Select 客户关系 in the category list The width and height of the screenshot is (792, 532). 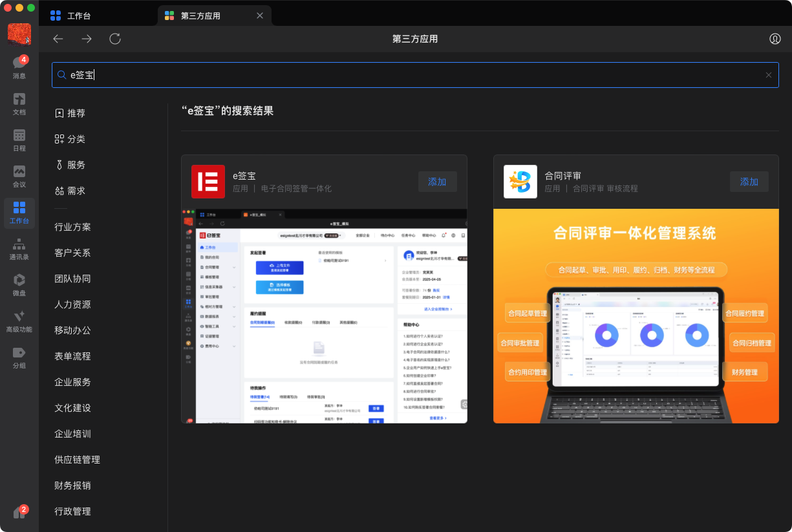72,253
